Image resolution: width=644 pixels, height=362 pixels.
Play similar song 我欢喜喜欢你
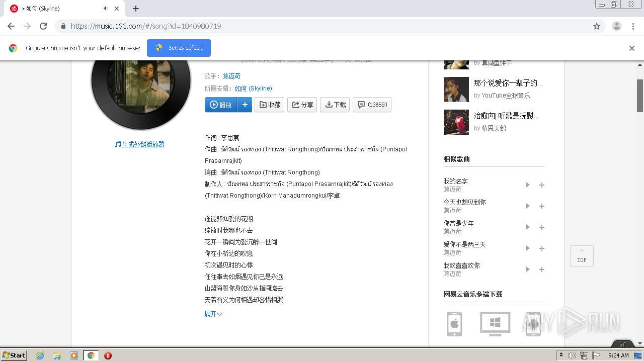click(x=528, y=269)
